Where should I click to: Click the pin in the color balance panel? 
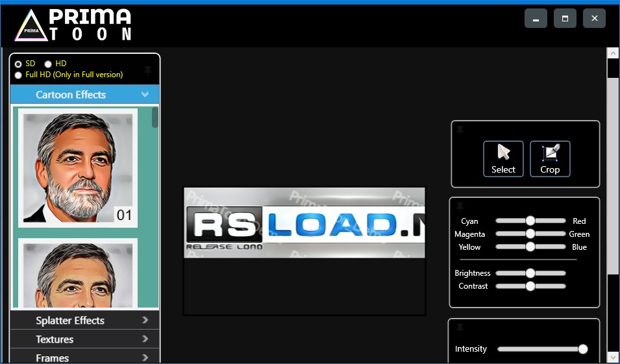pos(460,206)
